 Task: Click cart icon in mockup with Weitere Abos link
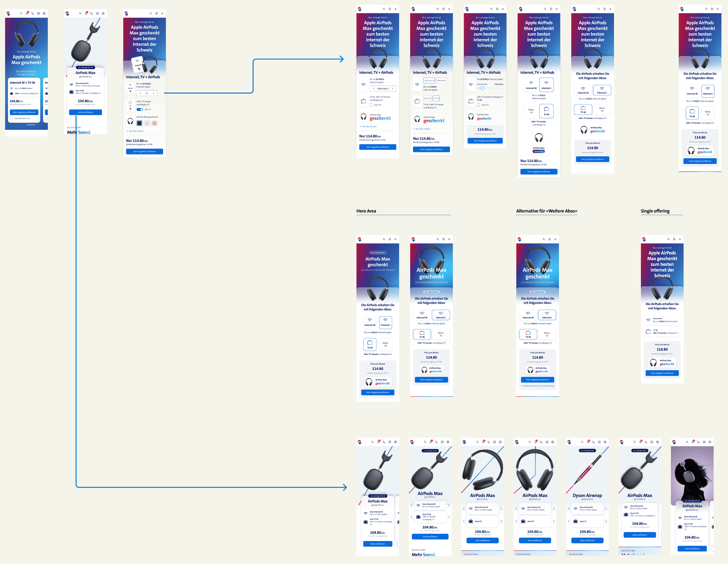(x=549, y=239)
